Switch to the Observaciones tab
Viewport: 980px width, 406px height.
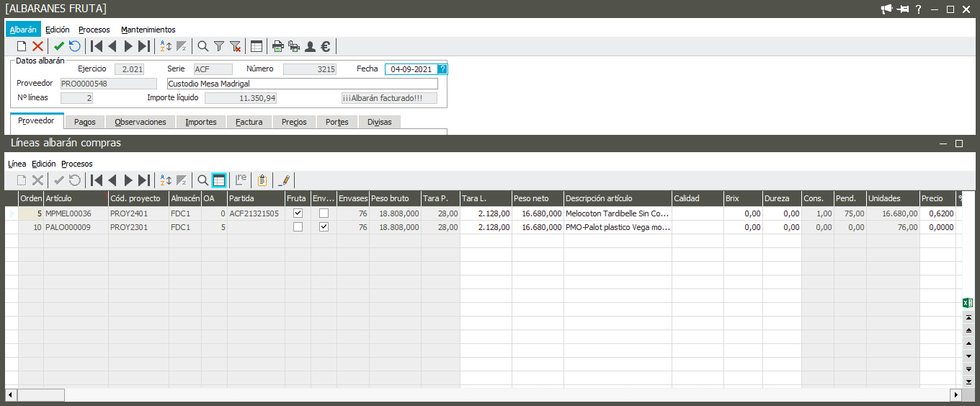pos(141,122)
